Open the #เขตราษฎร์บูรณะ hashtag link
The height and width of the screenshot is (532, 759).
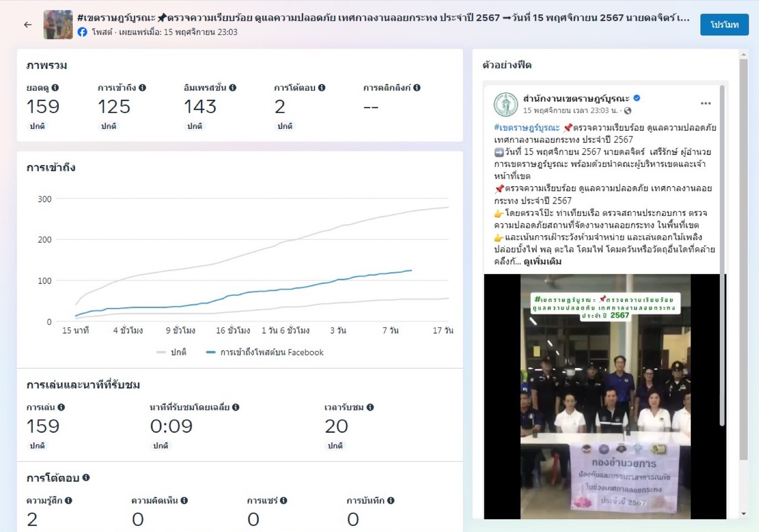point(527,128)
